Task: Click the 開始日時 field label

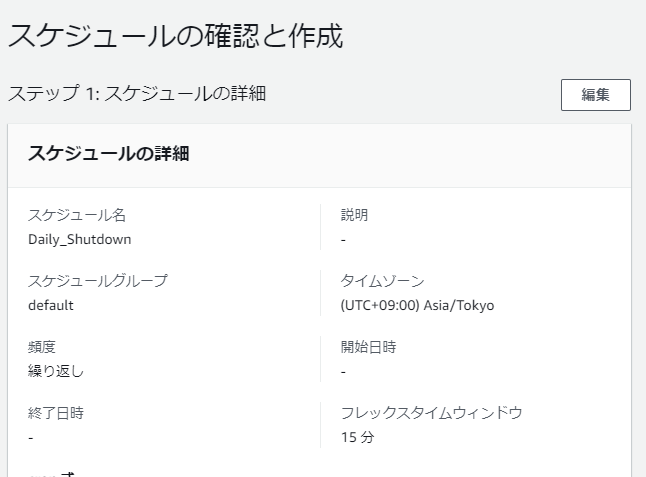Action: (x=368, y=347)
